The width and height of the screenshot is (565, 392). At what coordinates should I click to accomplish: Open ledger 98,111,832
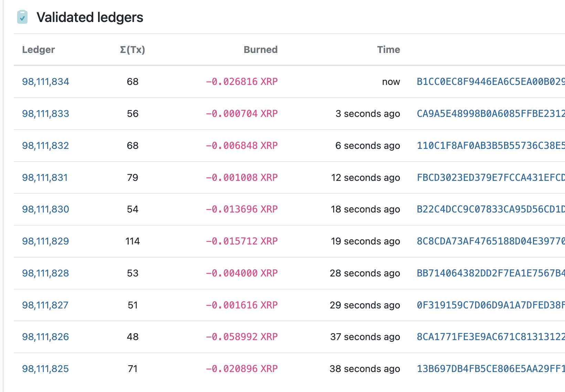click(x=45, y=146)
